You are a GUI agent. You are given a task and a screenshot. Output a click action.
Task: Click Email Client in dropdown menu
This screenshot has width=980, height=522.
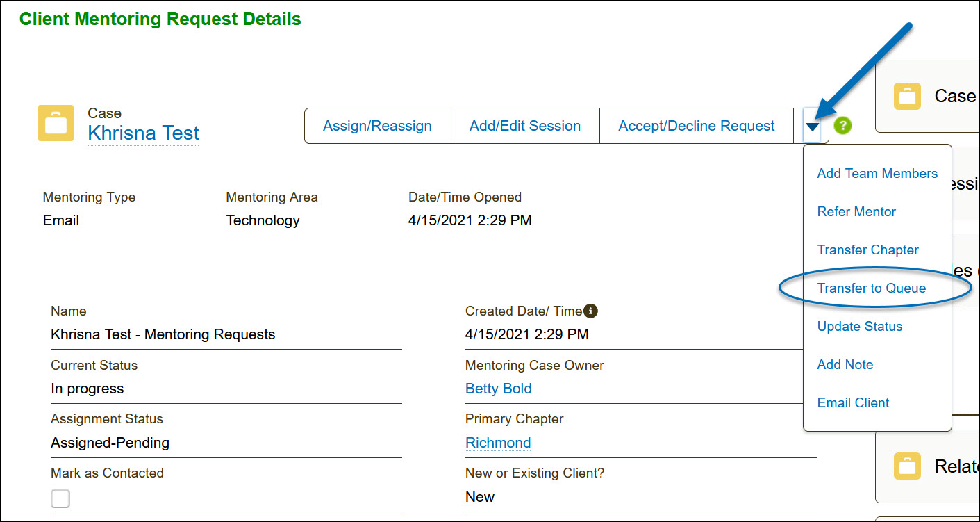click(853, 403)
